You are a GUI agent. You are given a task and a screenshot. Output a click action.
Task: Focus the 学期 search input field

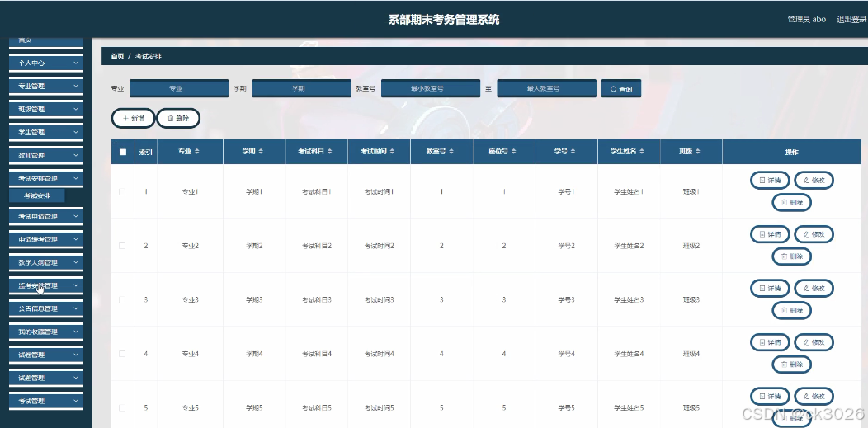pos(301,88)
